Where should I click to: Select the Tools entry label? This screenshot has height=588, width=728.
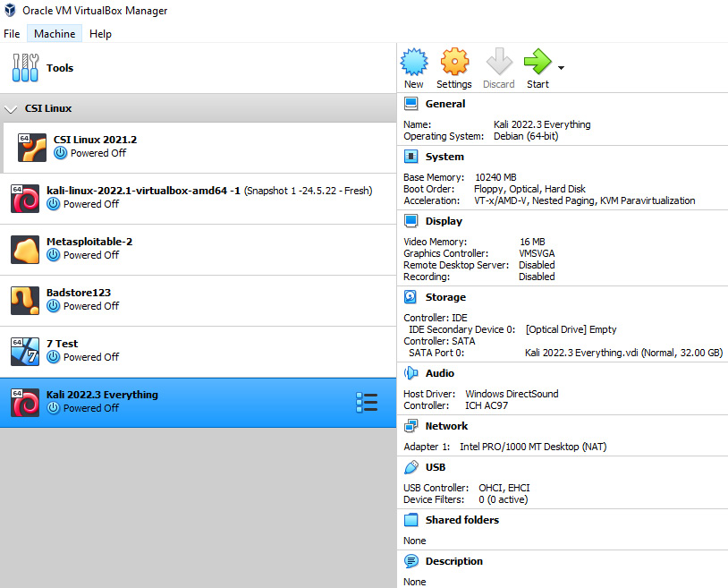(x=60, y=68)
